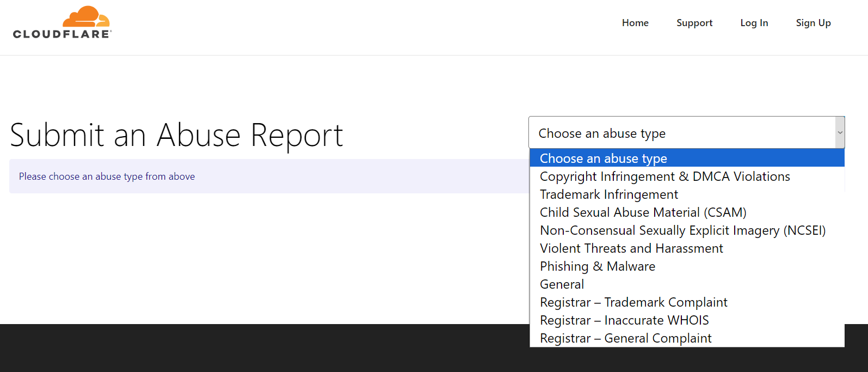The width and height of the screenshot is (868, 372).
Task: Select Non-Consensual Sexually Explicit Imagery (NCSEI)
Action: [x=682, y=230]
